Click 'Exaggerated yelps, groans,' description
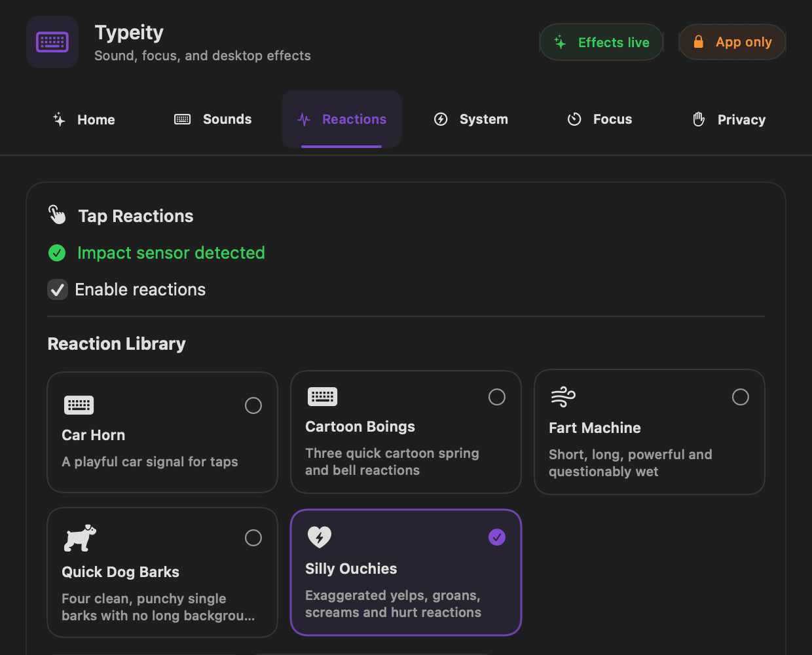812x655 pixels. [x=393, y=595]
